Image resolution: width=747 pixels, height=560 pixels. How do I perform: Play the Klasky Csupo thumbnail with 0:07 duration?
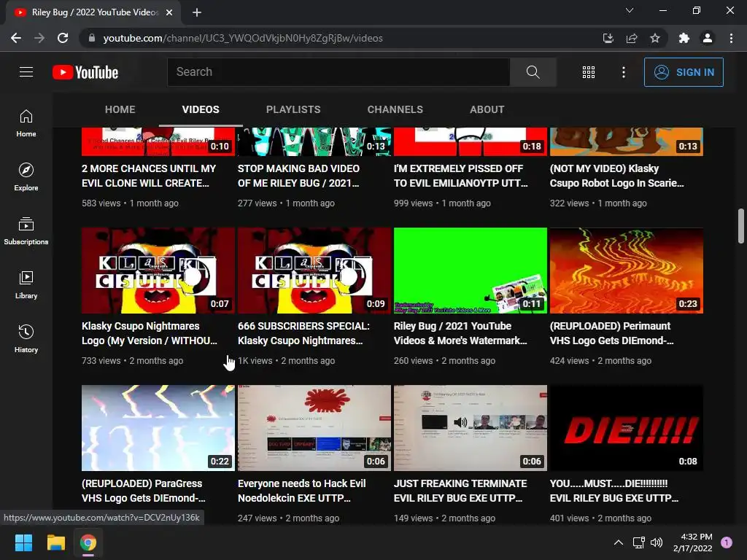pyautogui.click(x=158, y=271)
